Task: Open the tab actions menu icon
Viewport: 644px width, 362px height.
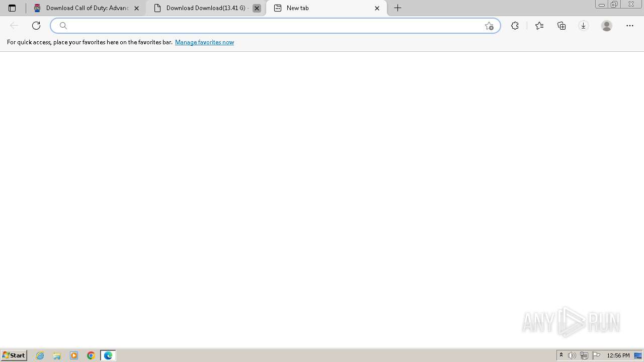Action: [x=12, y=8]
